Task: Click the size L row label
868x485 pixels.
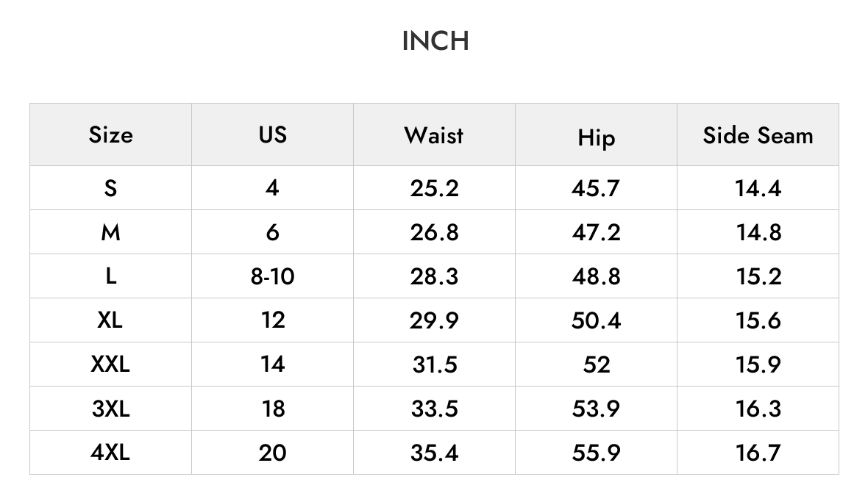Action: pos(111,276)
